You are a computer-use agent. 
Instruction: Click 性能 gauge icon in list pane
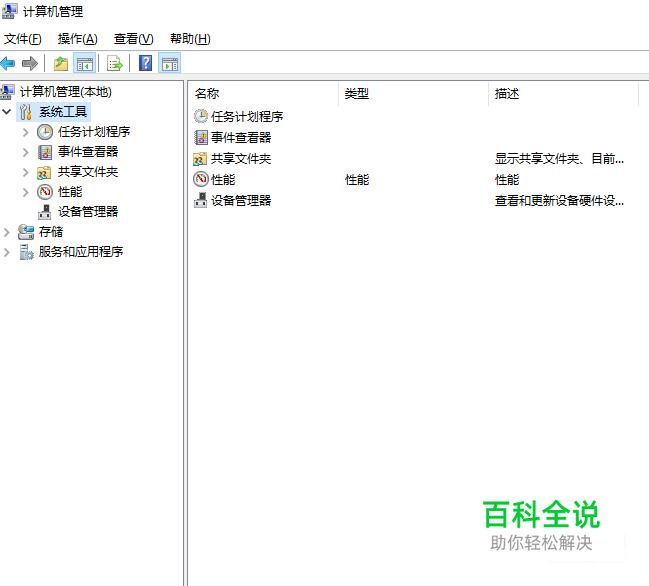[x=201, y=179]
